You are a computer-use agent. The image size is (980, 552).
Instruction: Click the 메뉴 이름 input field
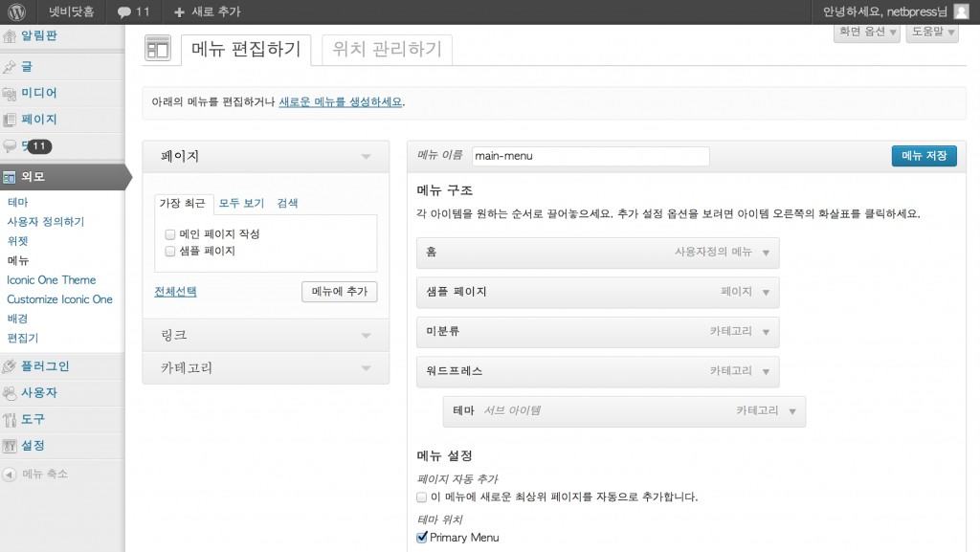pyautogui.click(x=590, y=156)
